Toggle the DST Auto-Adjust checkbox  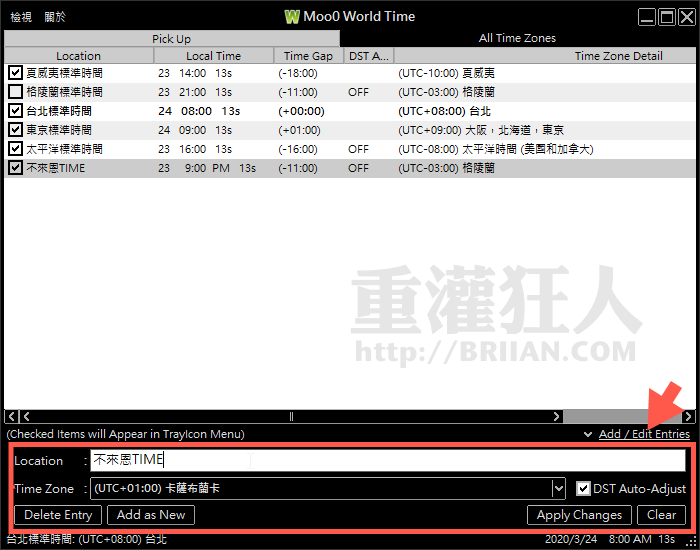[x=583, y=488]
